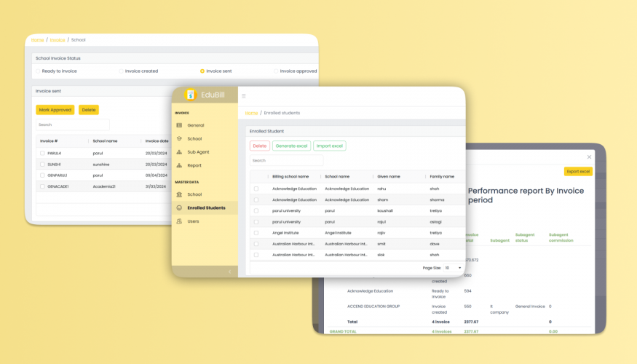This screenshot has height=364, width=637.
Task: Open the Page Size dropdown
Action: coord(453,268)
